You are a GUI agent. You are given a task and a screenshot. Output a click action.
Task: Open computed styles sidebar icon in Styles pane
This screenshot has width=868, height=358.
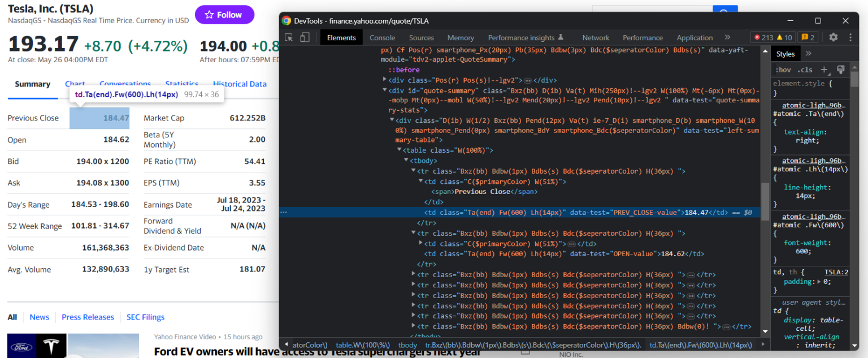pyautogui.click(x=840, y=70)
